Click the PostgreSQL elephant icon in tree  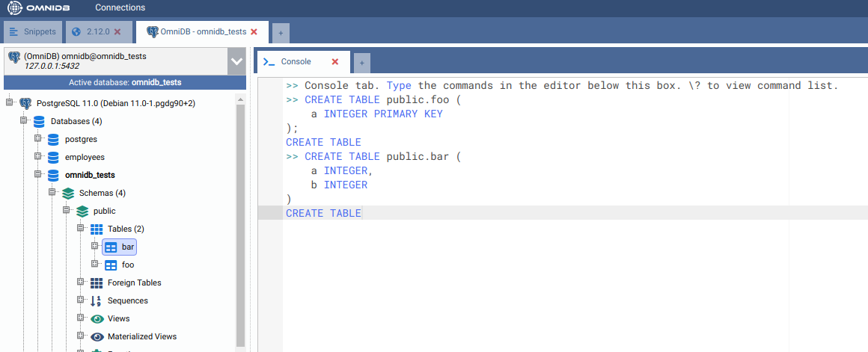(25, 103)
